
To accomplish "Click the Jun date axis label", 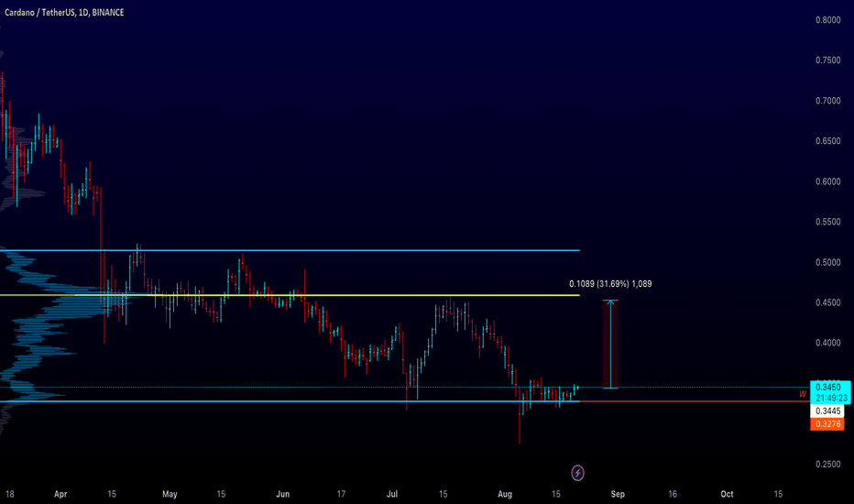I will point(282,494).
